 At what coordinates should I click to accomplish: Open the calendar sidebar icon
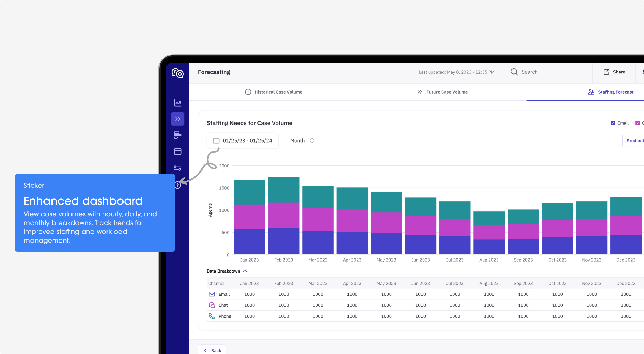point(178,151)
